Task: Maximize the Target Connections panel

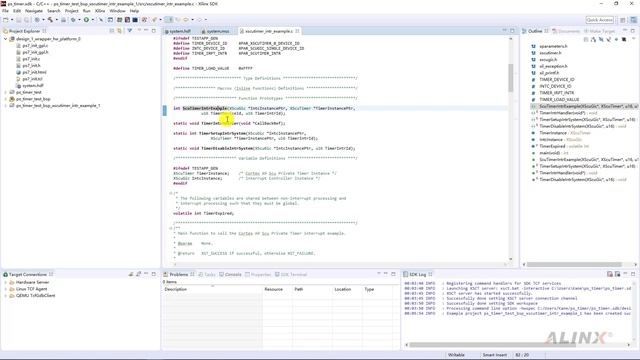Action: point(154,274)
